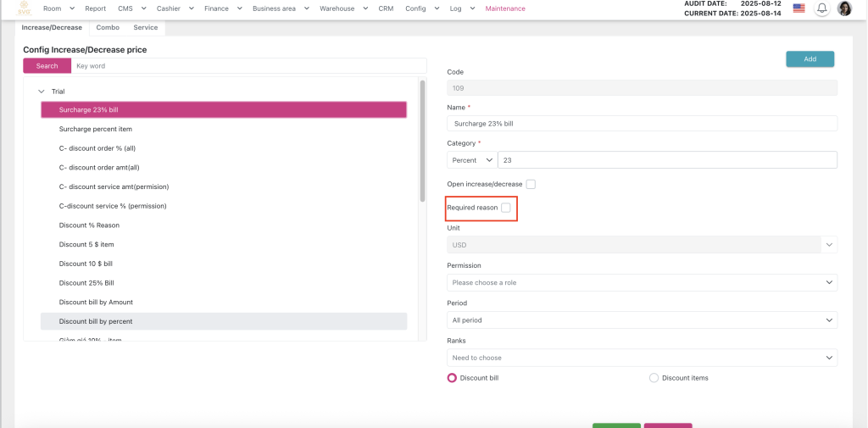
Task: Select the Discount items radio button
Action: 654,378
